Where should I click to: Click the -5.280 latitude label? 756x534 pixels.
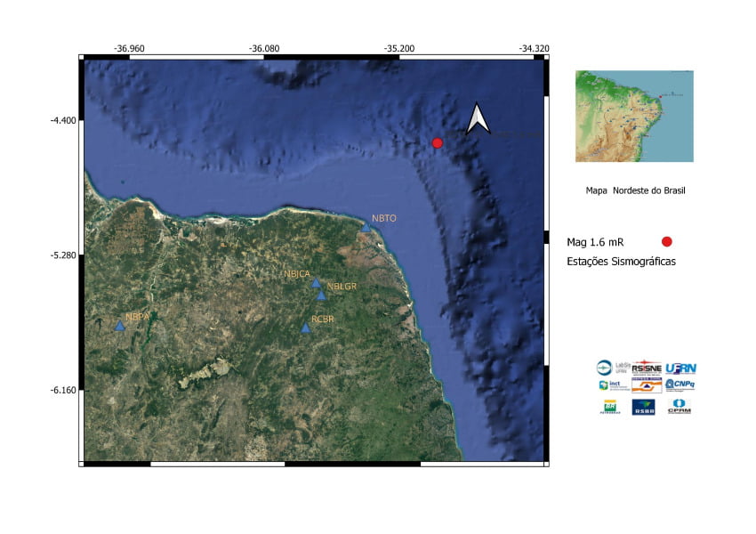(x=64, y=255)
